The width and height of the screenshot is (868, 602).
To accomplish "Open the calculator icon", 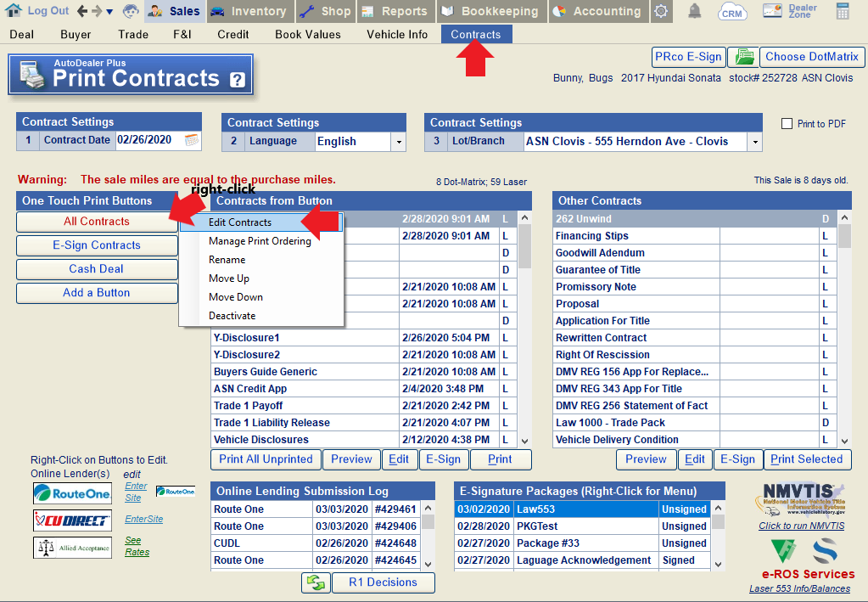I will click(x=843, y=11).
